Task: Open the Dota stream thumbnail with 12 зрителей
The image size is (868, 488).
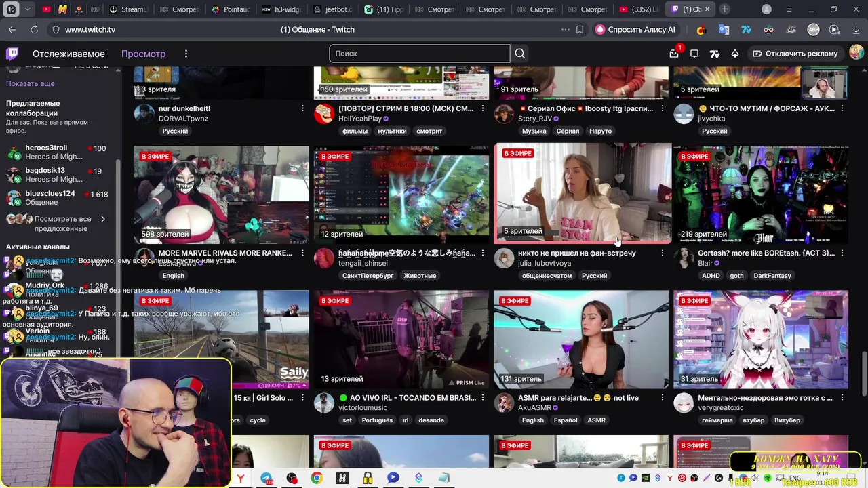Action: click(401, 194)
